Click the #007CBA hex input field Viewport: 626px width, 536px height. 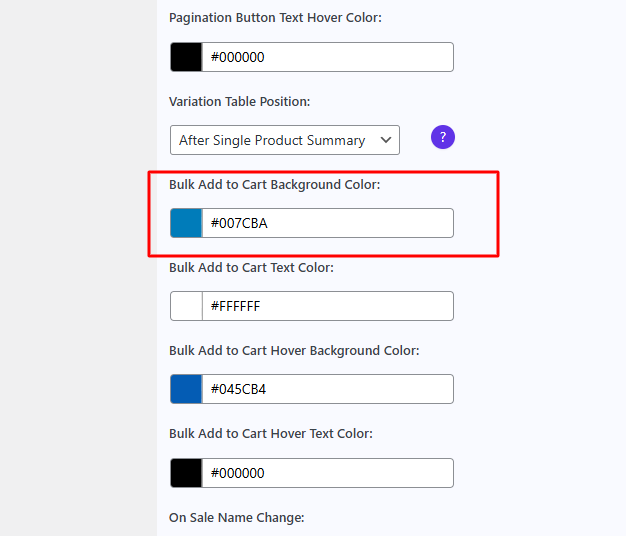327,223
